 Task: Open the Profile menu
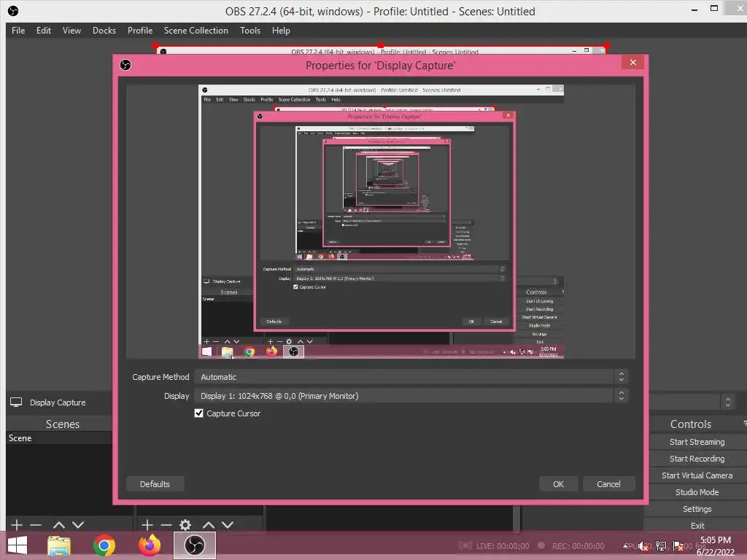coord(139,31)
